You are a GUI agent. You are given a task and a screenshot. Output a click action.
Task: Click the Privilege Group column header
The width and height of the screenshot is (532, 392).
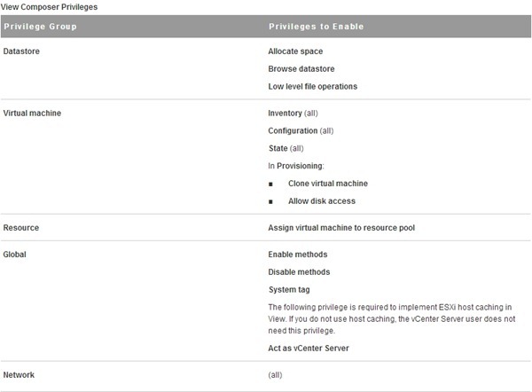click(x=41, y=27)
